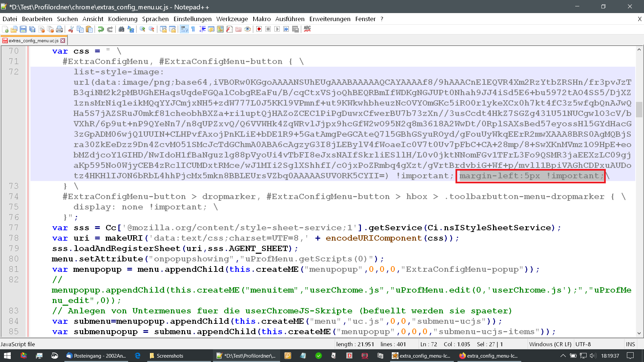Start macro recording with red dot icon
The image size is (644, 362).
pyautogui.click(x=259, y=29)
